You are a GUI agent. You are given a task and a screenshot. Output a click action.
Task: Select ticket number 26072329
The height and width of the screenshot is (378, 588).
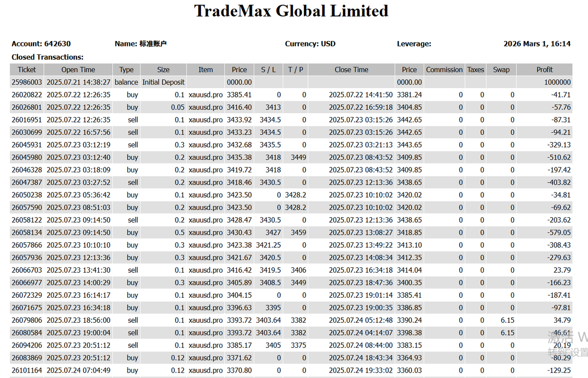[27, 295]
